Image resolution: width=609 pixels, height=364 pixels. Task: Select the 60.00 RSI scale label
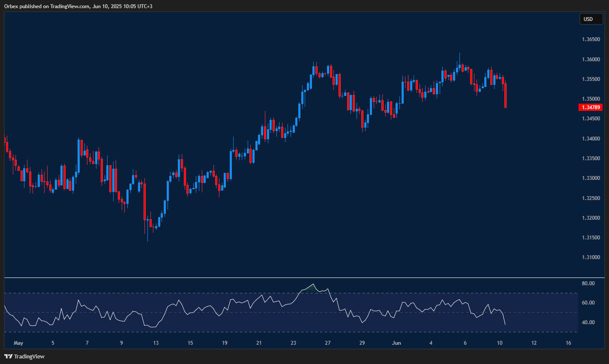point(588,303)
